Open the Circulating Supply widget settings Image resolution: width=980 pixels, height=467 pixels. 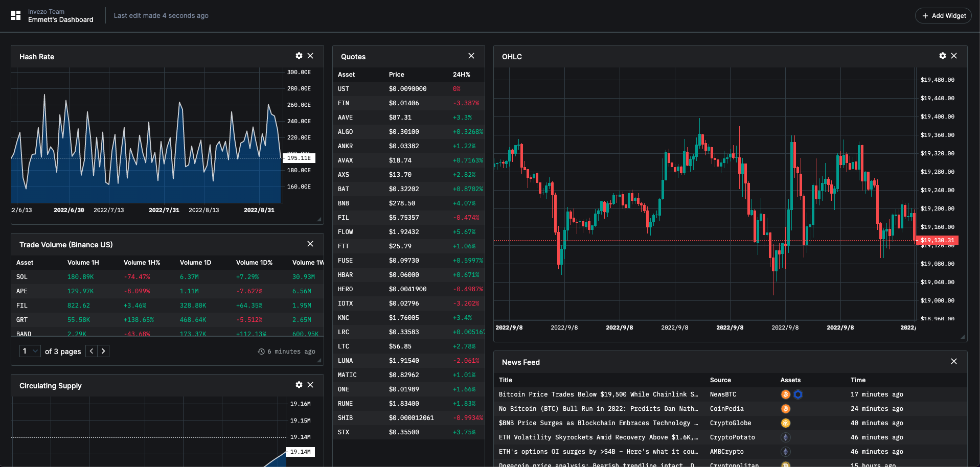(x=299, y=385)
